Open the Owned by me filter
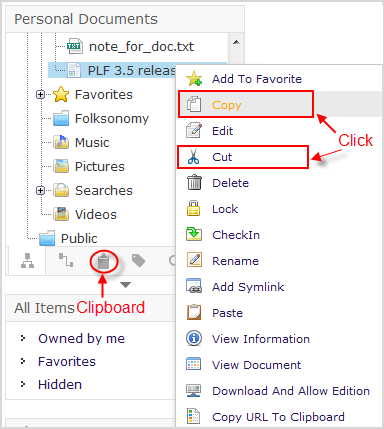The width and height of the screenshot is (384, 429). 82,339
